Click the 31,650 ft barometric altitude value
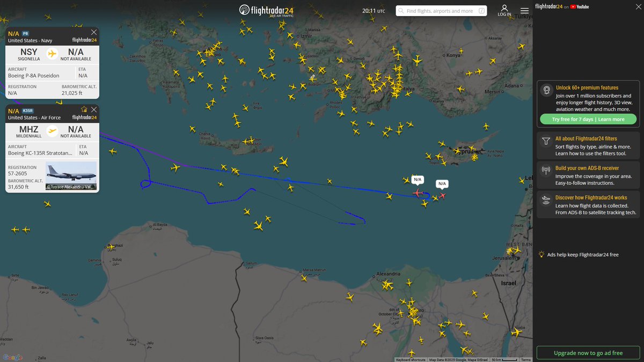 [x=18, y=187]
